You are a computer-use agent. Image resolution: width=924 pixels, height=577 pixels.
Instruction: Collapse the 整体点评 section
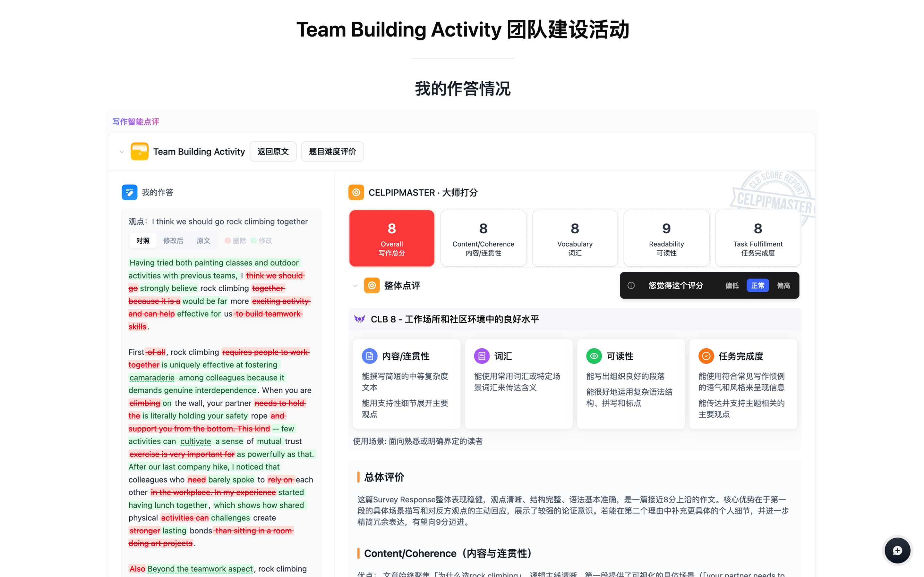click(355, 285)
